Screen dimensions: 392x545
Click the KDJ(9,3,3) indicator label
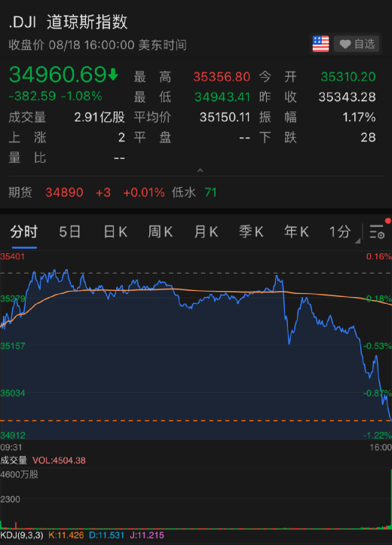pyautogui.click(x=22, y=535)
